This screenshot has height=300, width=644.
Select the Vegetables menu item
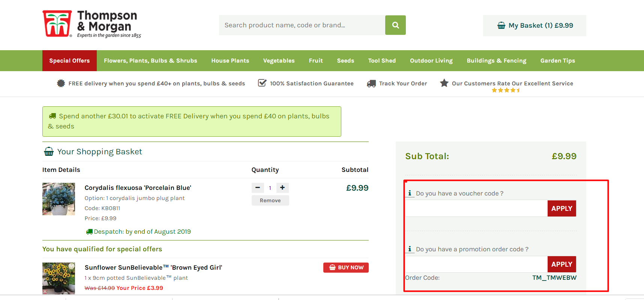coord(279,61)
